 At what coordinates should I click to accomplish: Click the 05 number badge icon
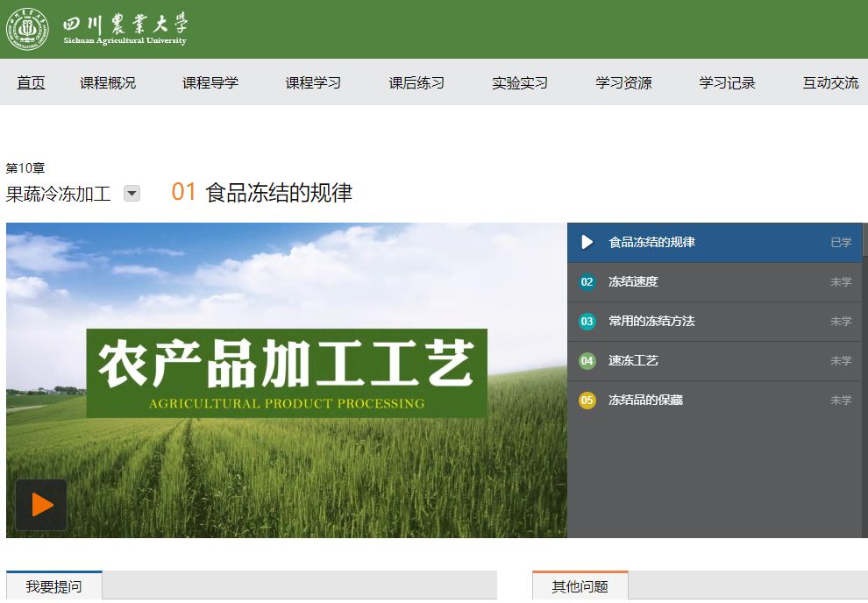(x=587, y=400)
